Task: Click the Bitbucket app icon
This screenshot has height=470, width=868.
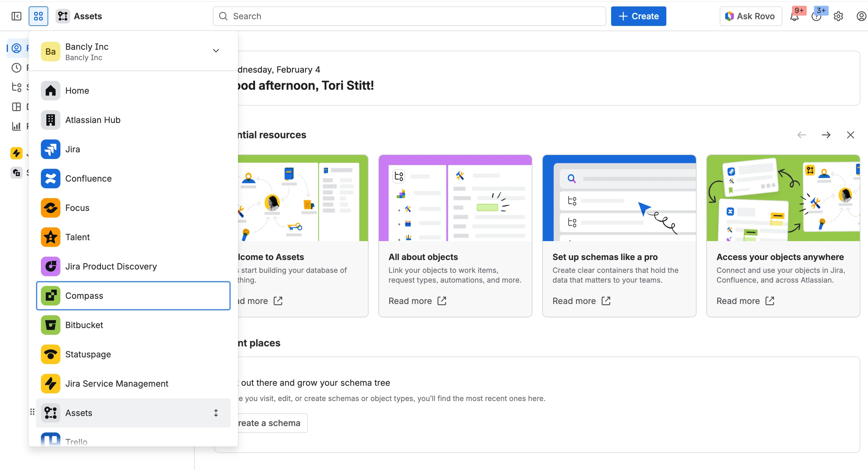Action: pos(51,325)
